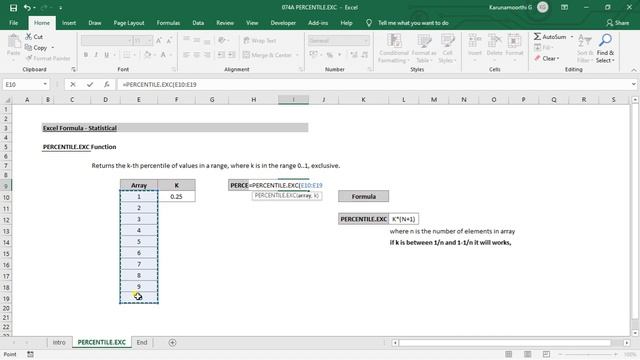Viewport: 640px width, 360px height.
Task: Open the File tab
Action: 13,23
